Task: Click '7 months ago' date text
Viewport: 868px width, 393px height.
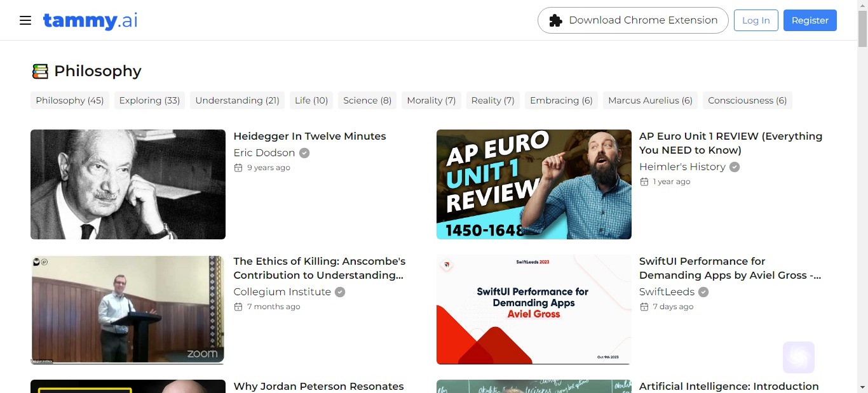Action: click(274, 307)
